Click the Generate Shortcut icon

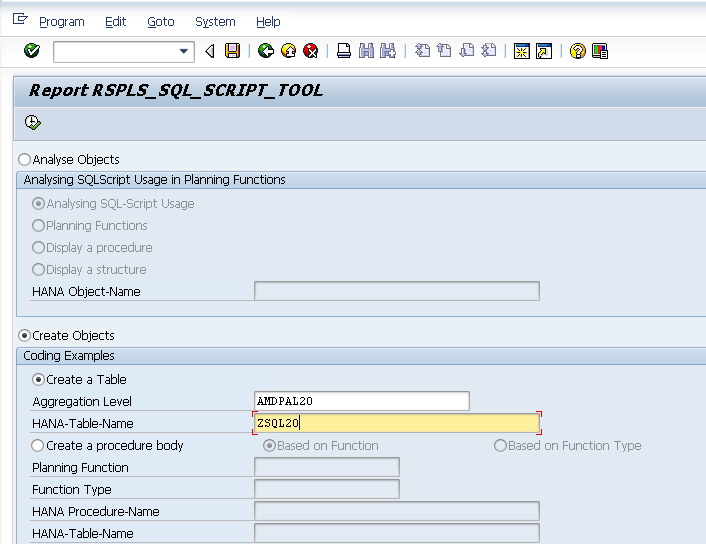coord(544,51)
